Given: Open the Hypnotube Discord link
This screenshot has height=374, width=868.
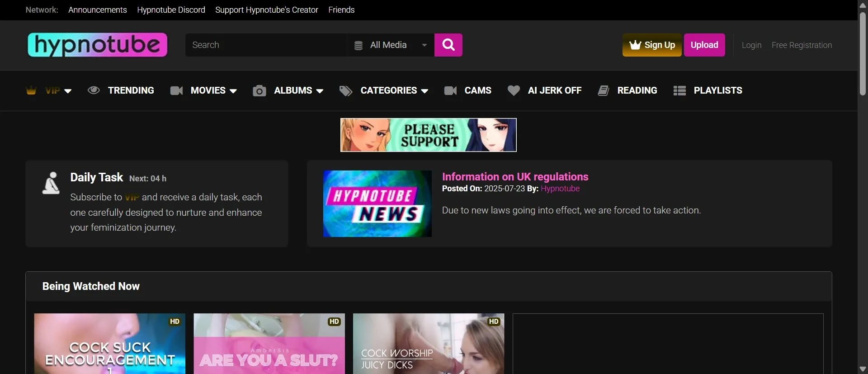Looking at the screenshot, I should coord(171,10).
